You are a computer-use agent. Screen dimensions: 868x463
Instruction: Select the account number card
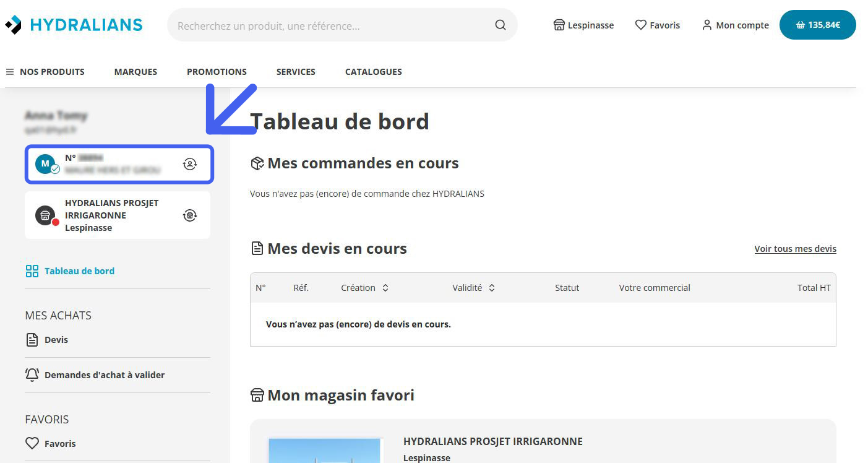[x=119, y=164]
